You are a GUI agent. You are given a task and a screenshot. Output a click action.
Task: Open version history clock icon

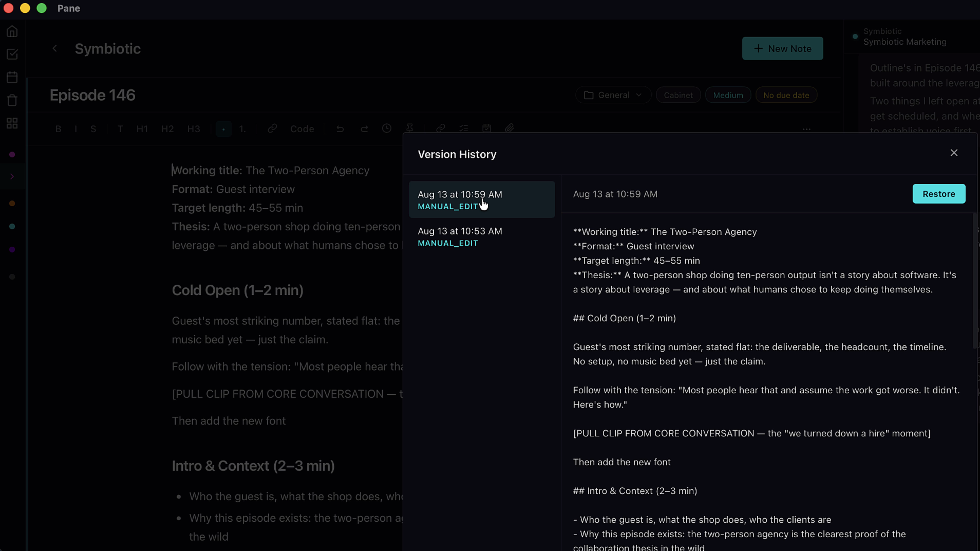point(387,128)
